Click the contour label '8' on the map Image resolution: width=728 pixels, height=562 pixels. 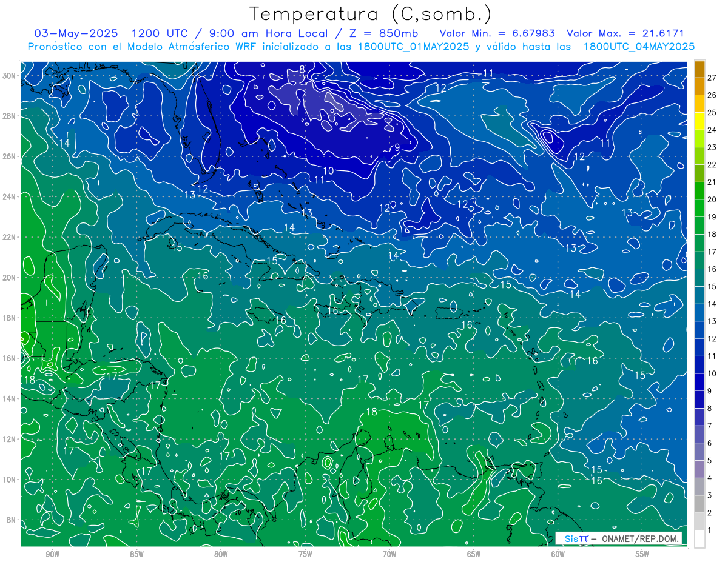(302, 69)
